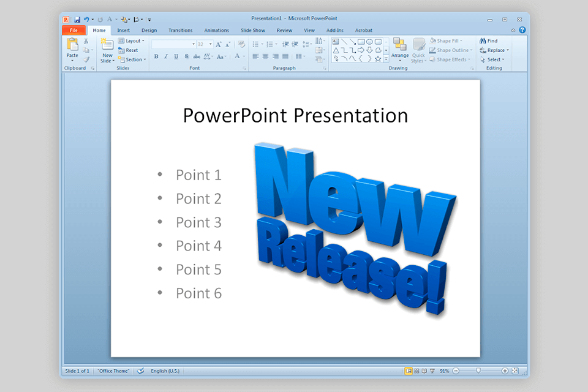Click the New Slide icon

107,44
